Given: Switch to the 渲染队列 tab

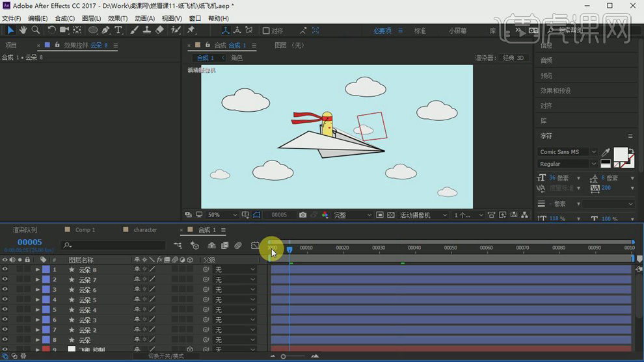Looking at the screenshot, I should point(25,230).
